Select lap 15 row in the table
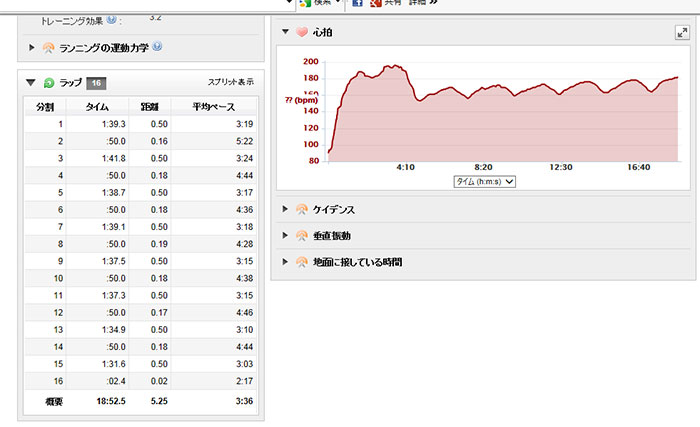This screenshot has width=700, height=427. point(140,363)
